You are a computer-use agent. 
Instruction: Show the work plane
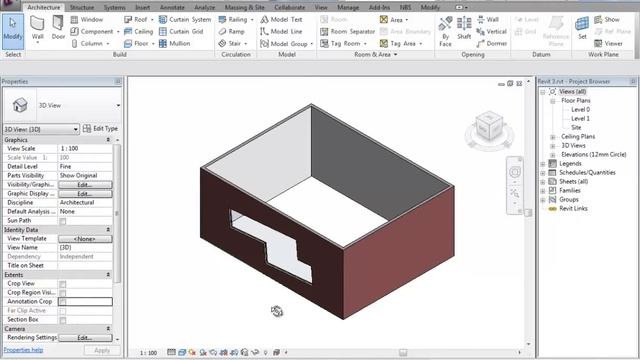[607, 19]
